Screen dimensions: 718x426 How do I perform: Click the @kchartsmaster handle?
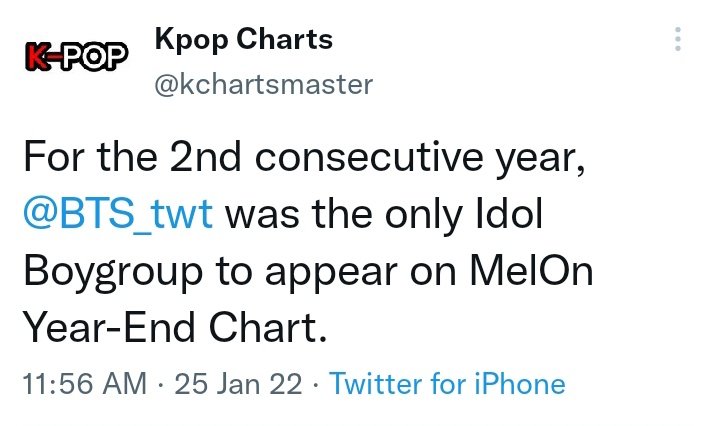pyautogui.click(x=264, y=85)
